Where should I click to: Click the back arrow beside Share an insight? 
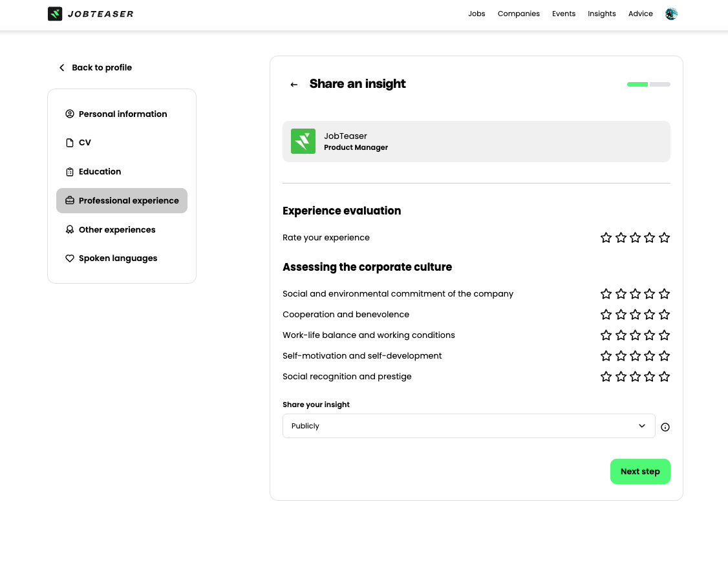(294, 85)
